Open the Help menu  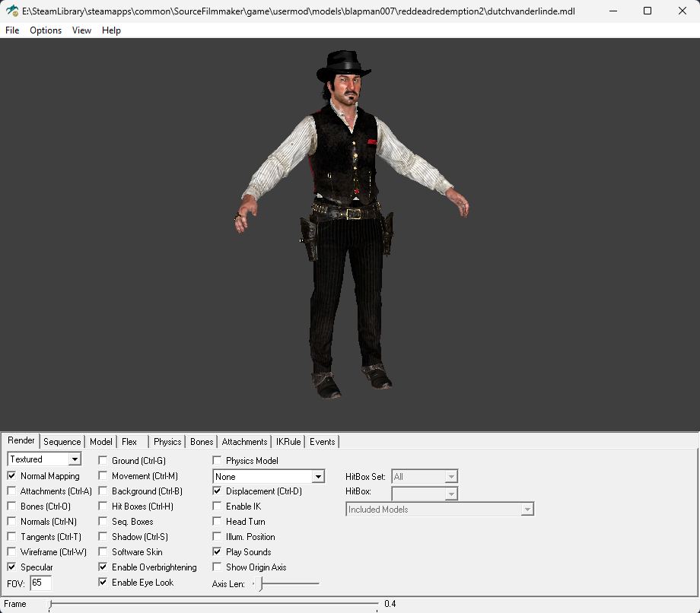click(111, 30)
